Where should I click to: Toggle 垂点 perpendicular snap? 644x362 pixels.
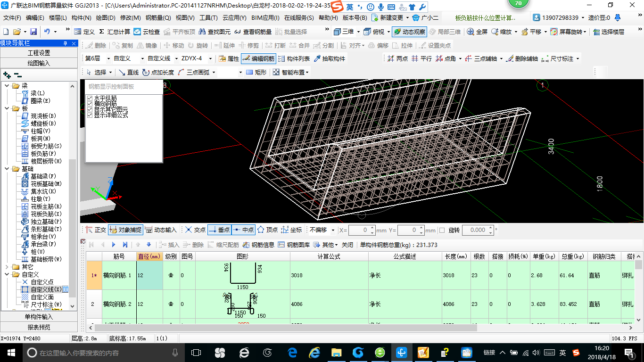point(219,230)
